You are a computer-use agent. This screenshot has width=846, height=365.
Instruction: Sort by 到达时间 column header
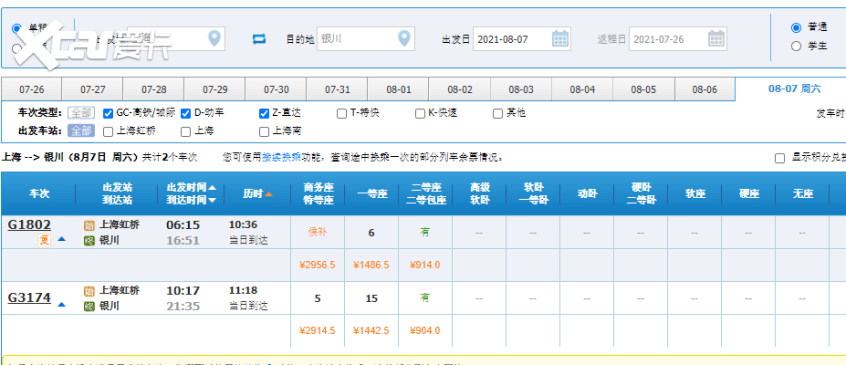tap(191, 200)
